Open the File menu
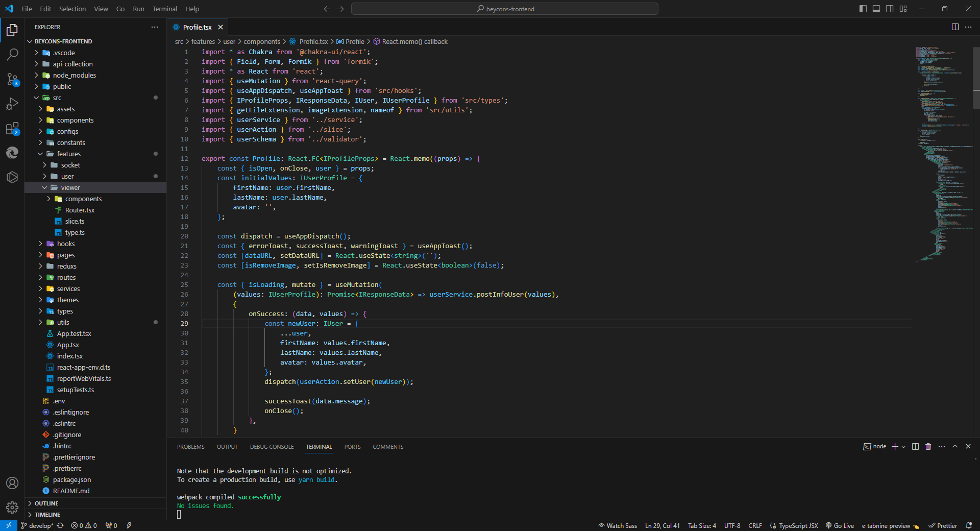The height and width of the screenshot is (531, 980). pos(27,9)
